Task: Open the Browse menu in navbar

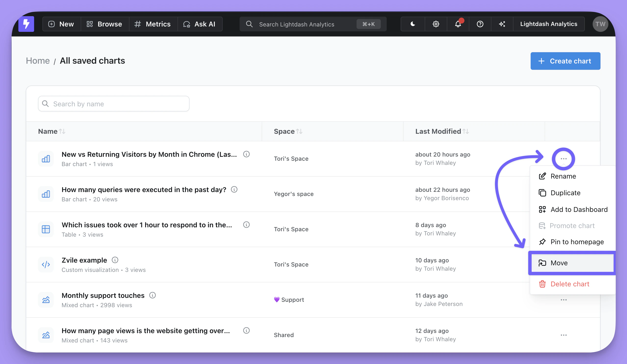Action: pos(104,24)
